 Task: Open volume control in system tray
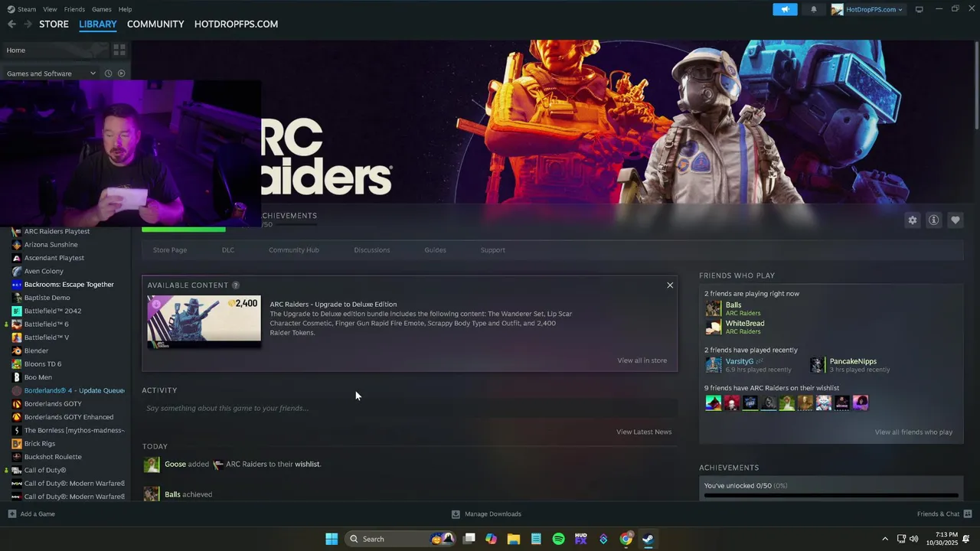click(x=913, y=539)
